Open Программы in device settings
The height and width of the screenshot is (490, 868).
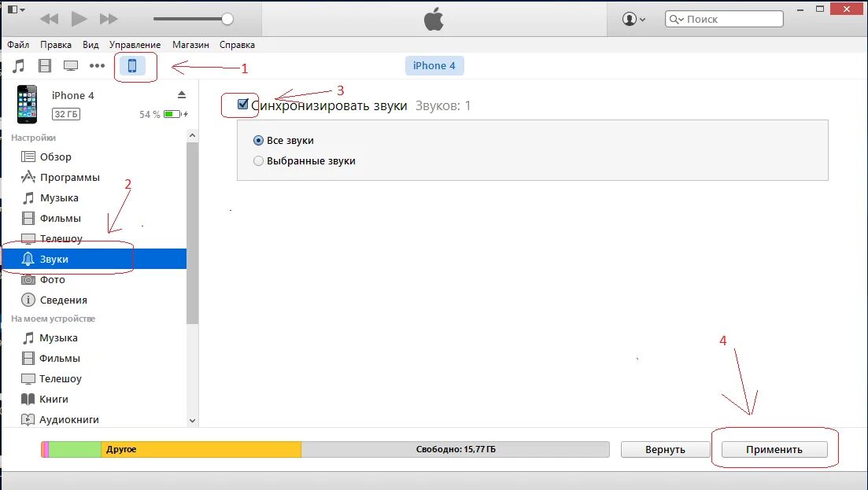click(94, 177)
